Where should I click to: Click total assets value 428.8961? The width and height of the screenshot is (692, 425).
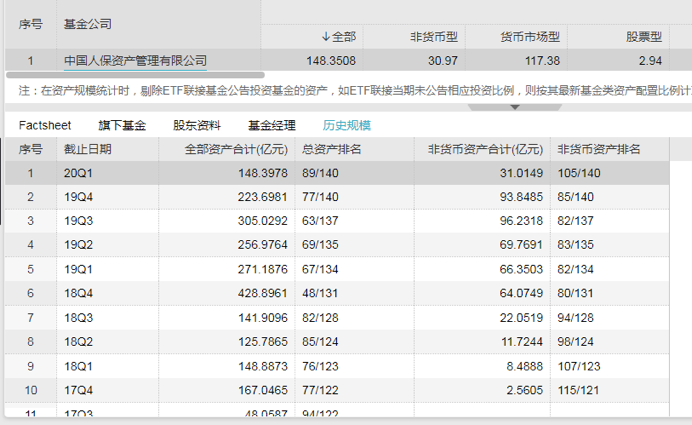tap(263, 293)
